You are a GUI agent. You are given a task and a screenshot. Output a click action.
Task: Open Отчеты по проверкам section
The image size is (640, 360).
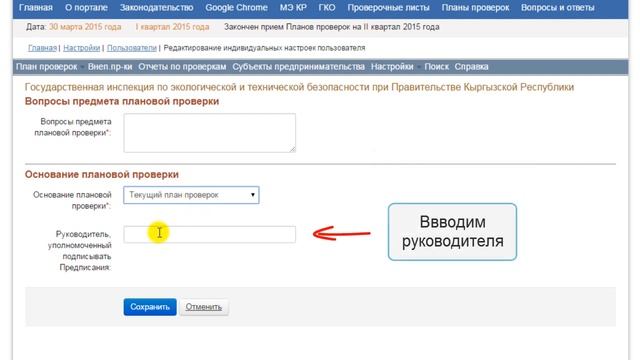pos(182,67)
